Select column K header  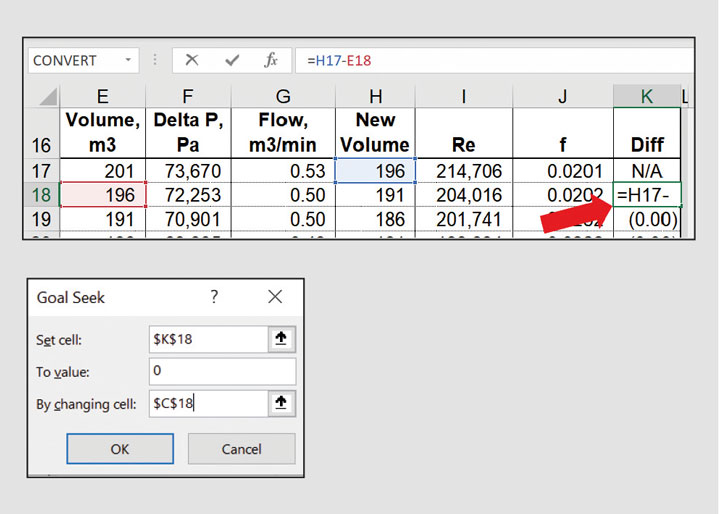[647, 96]
